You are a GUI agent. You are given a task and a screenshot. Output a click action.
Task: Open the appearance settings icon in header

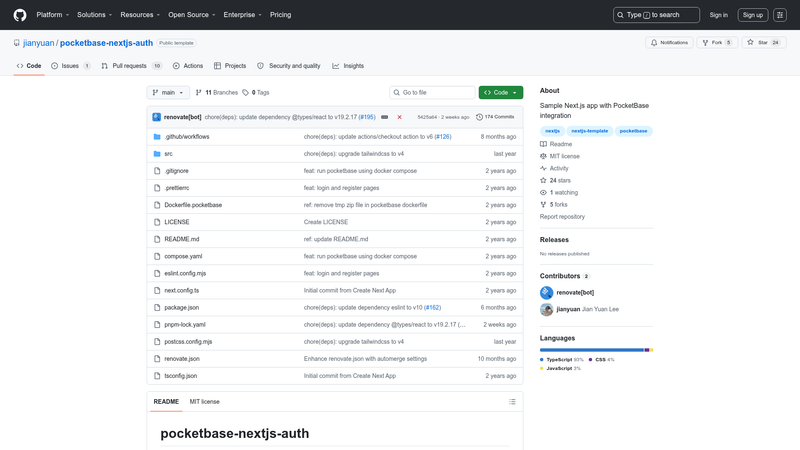pyautogui.click(x=780, y=15)
